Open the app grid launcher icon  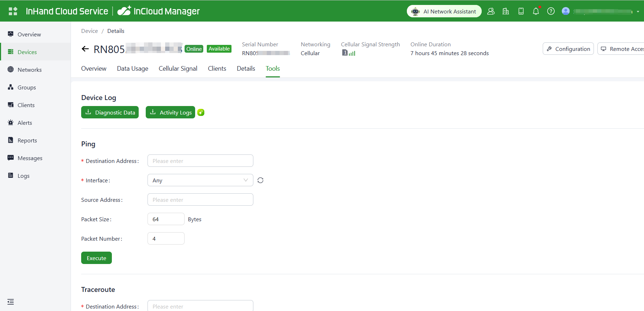point(13,11)
